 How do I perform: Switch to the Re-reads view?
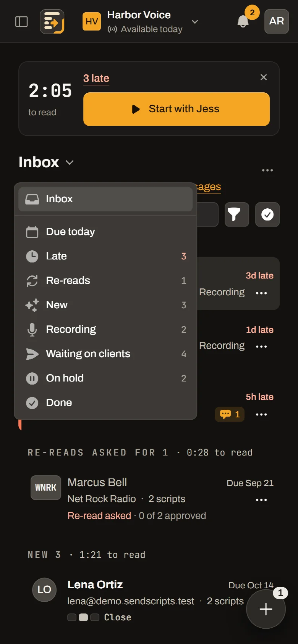[105, 280]
